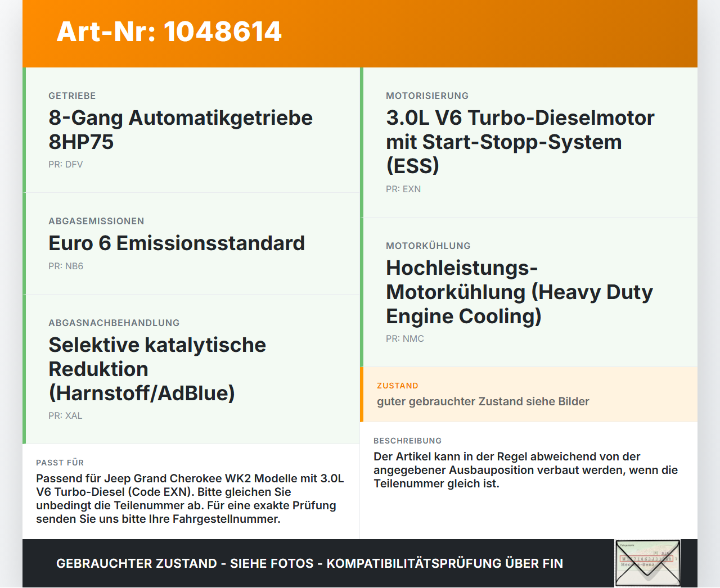Click the Art-Nr: 1048614 heading
Image resolution: width=720 pixels, height=588 pixels.
[x=169, y=31]
